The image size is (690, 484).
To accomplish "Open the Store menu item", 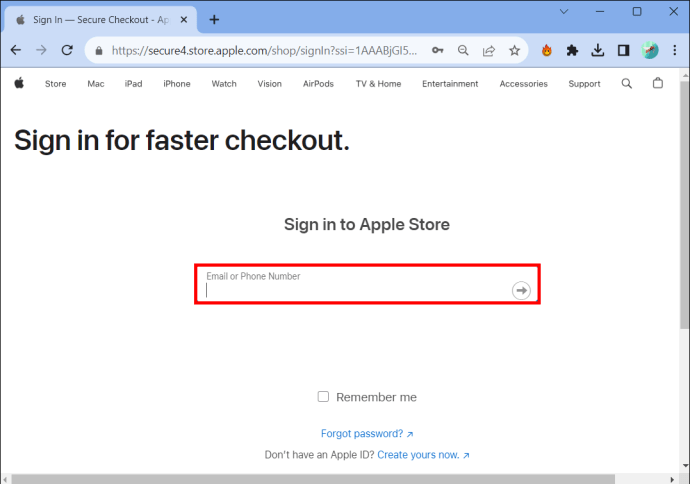I will pos(55,84).
